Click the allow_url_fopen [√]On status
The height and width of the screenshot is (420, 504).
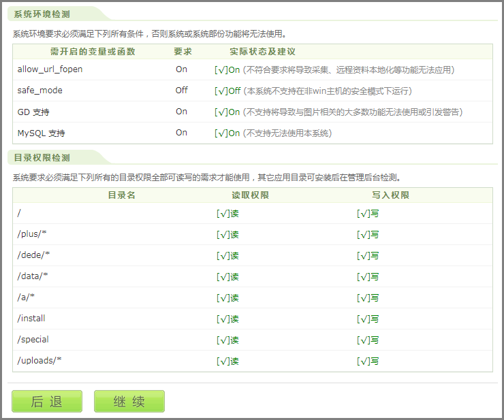(x=227, y=69)
